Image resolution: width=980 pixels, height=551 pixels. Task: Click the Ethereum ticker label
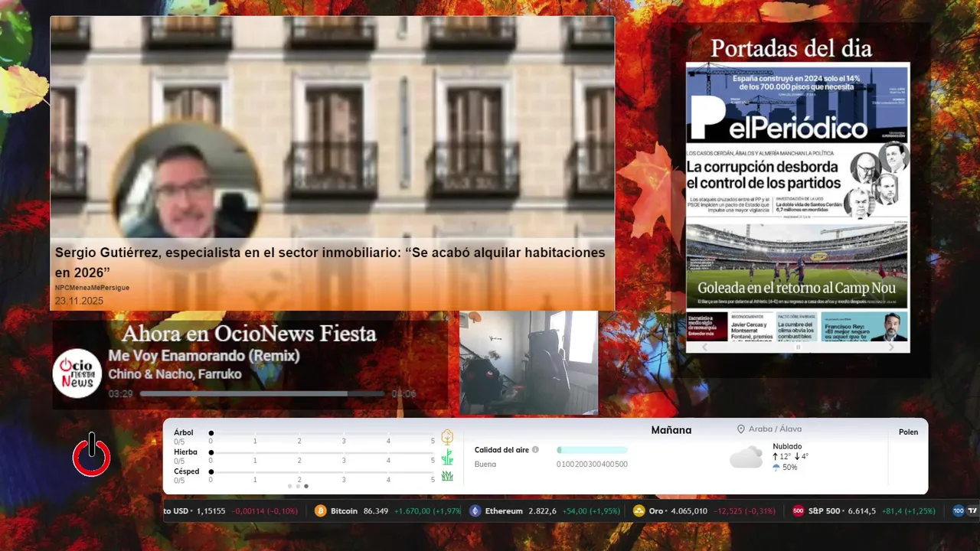(504, 511)
